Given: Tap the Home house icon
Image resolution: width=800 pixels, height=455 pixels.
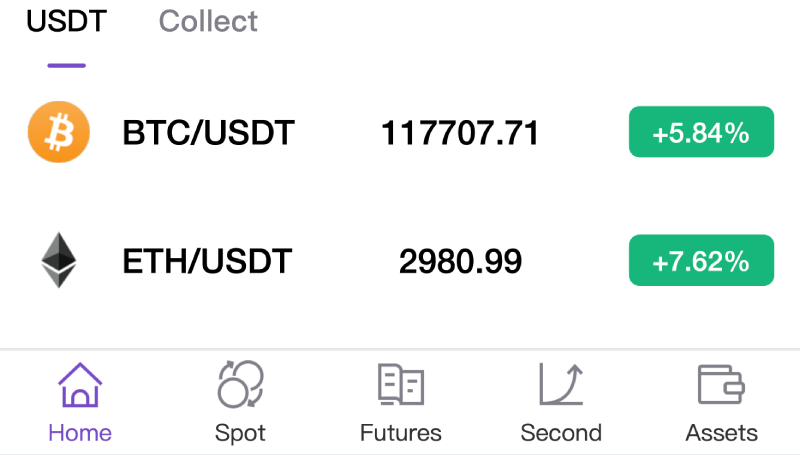Looking at the screenshot, I should [80, 385].
